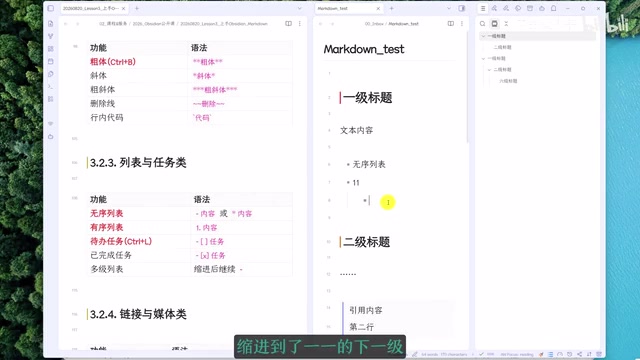The width and height of the screenshot is (640, 360).
Task: Close the 20260820_Lesson3 tab
Action: click(x=123, y=8)
